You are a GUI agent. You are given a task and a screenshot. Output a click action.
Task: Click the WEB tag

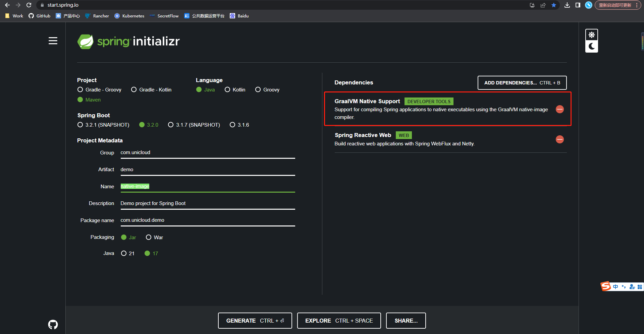pos(404,135)
